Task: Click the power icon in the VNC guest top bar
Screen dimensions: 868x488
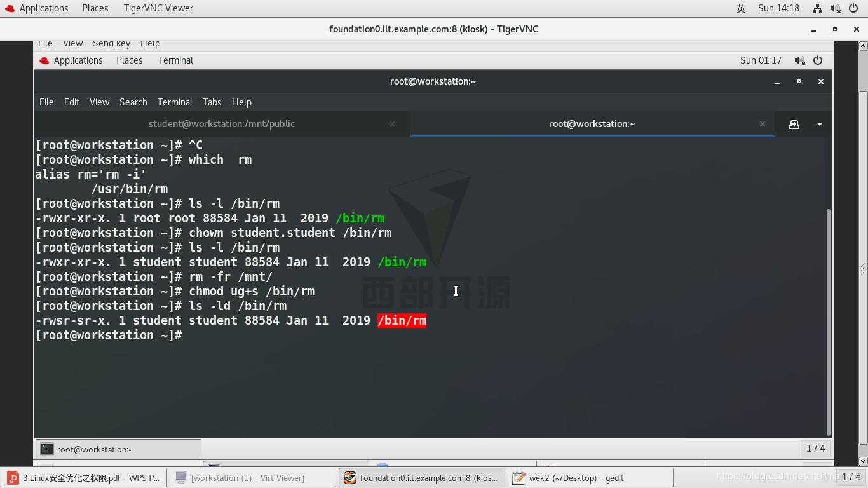Action: coord(818,60)
